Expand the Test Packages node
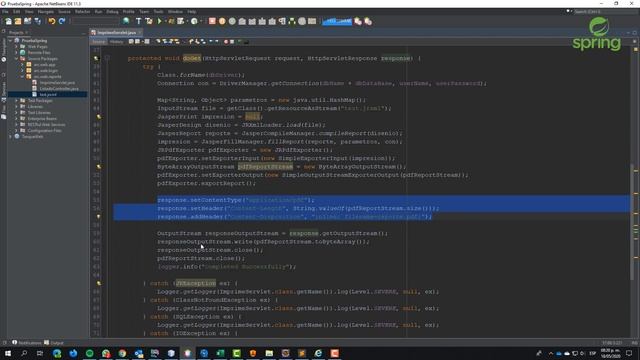This screenshot has height=360, width=640. (x=16, y=100)
